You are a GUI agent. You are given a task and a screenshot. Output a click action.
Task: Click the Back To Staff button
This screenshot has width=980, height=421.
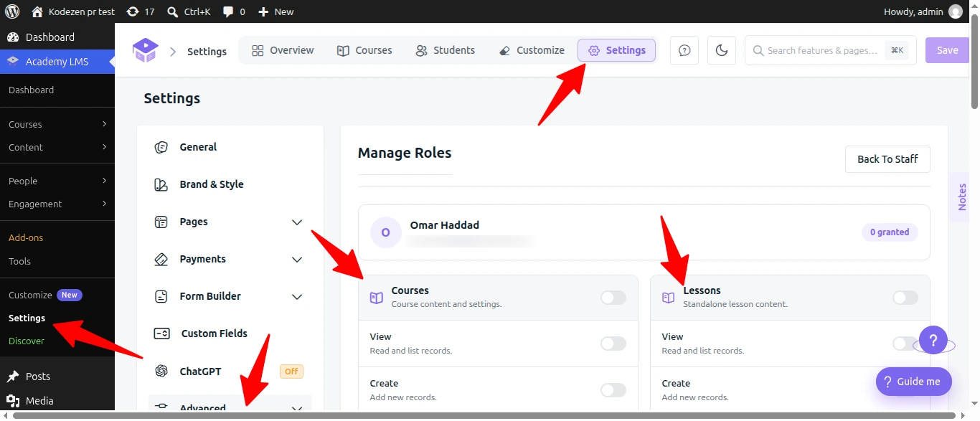click(887, 159)
